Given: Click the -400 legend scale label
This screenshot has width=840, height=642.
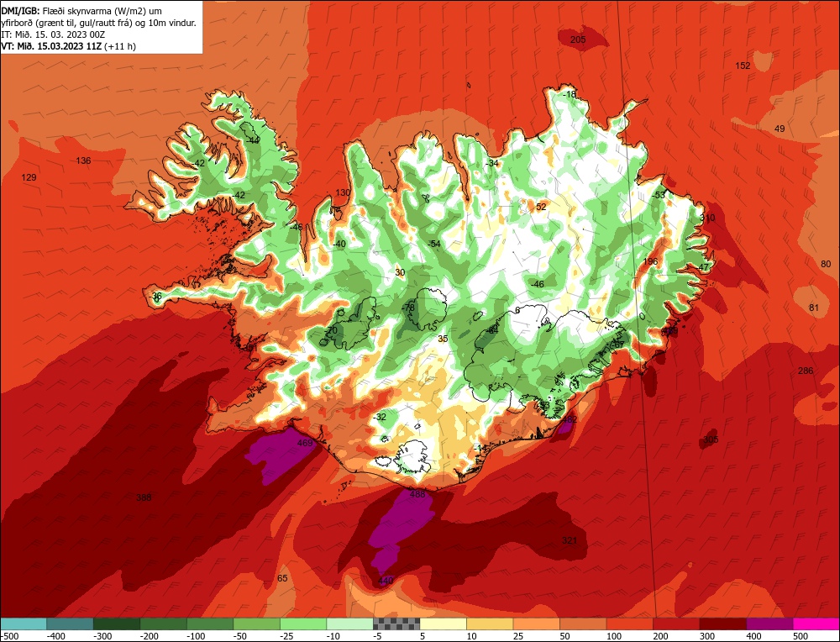Looking at the screenshot, I should pos(55,635).
